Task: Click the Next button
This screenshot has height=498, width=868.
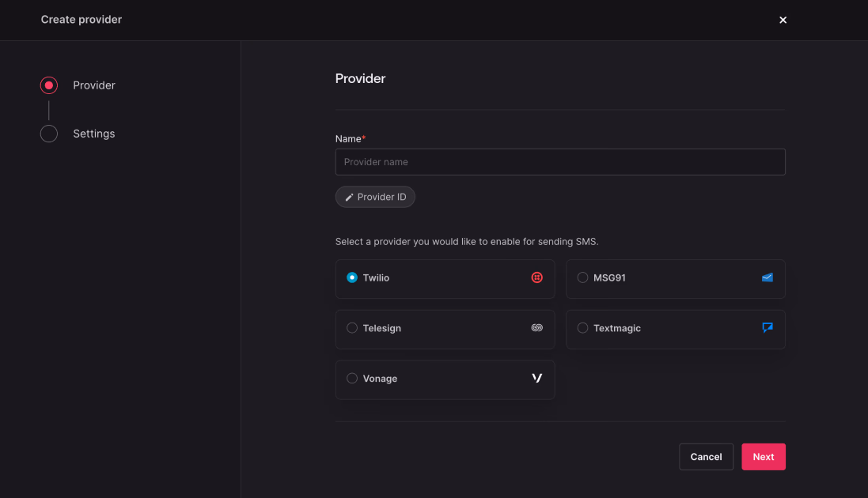Action: (764, 457)
